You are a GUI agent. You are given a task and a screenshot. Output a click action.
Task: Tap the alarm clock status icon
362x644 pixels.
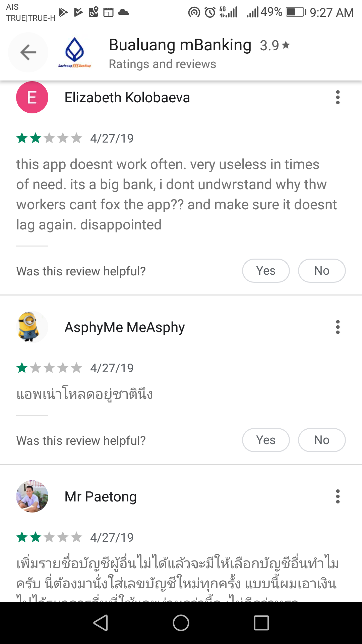210,12
